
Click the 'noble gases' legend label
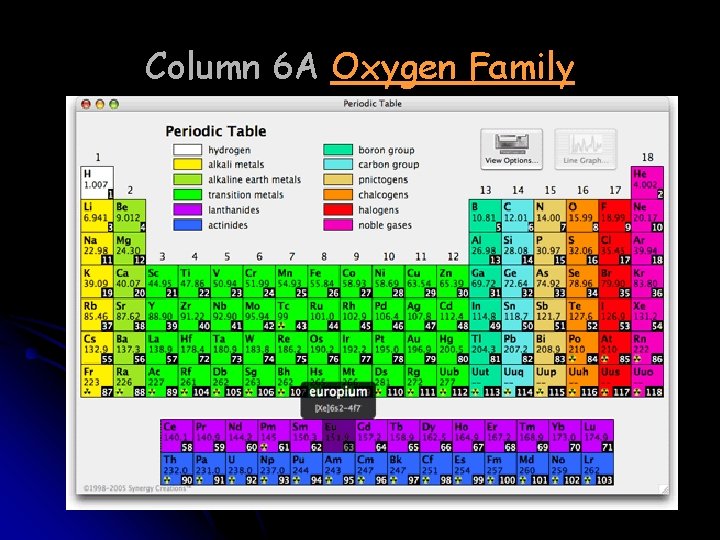coord(385,225)
